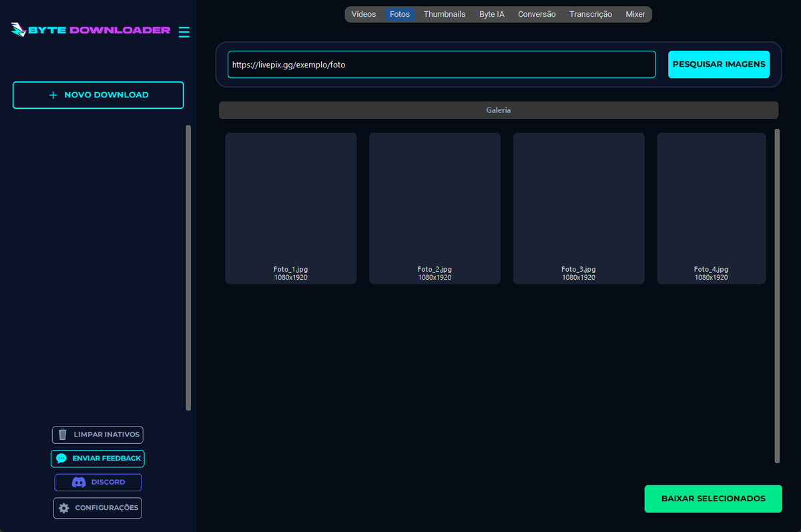The height and width of the screenshot is (532, 801).
Task: Select the Foto_3.jpg thumbnail
Action: (579, 208)
